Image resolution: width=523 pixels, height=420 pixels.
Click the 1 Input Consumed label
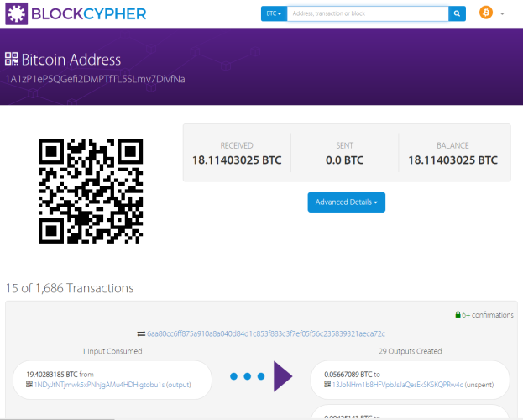(x=112, y=351)
